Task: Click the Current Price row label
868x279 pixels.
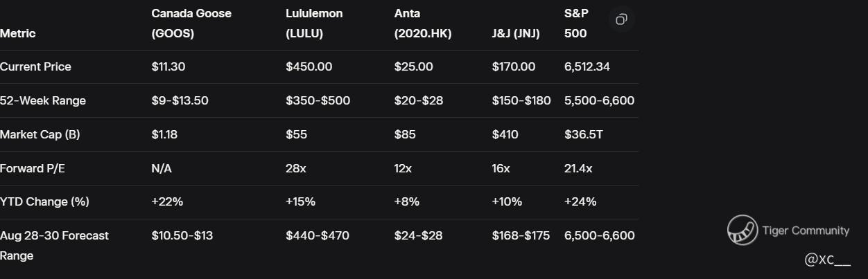Action: tap(35, 66)
